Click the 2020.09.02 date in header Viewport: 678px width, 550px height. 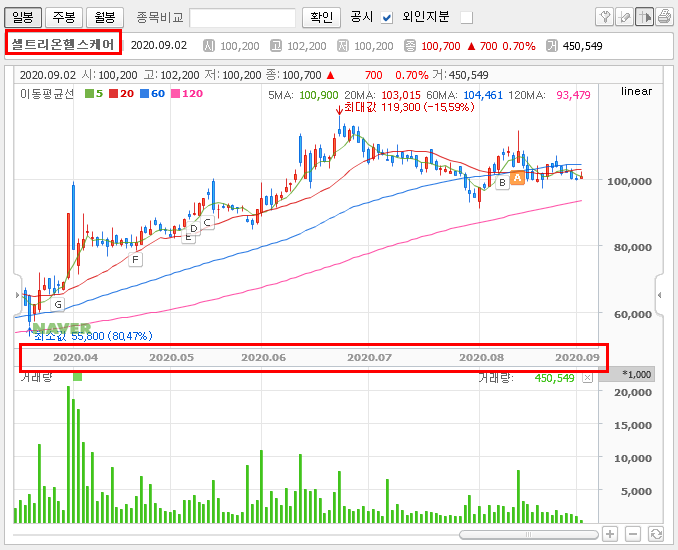(159, 45)
